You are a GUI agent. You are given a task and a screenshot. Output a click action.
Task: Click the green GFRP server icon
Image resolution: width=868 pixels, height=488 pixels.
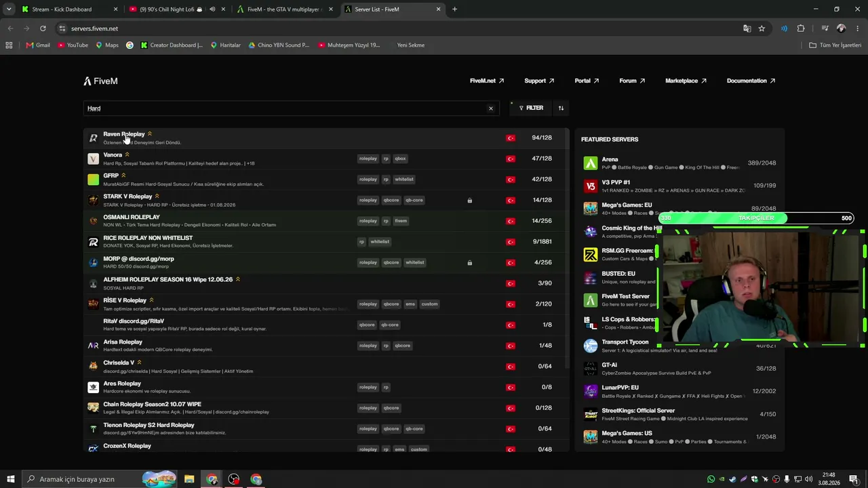tap(94, 180)
